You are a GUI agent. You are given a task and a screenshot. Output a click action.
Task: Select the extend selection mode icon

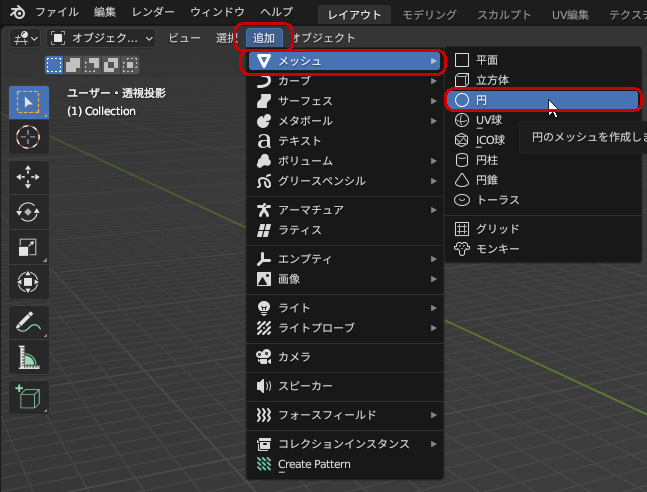coord(73,65)
